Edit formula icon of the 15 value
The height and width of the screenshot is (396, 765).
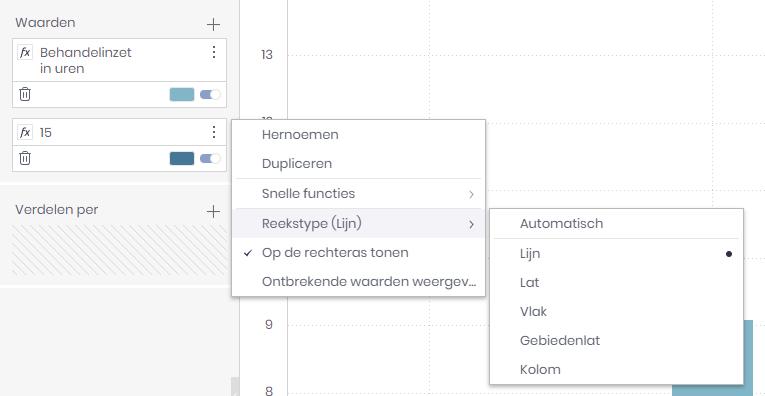pos(25,132)
